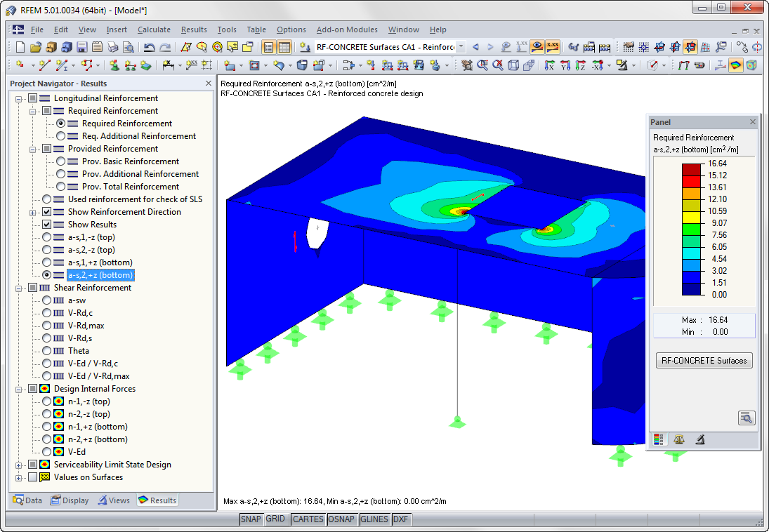Open the RF-CONCRETE Surfaces CA1 dropdown
Screen dimensions: 769x532
pos(461,47)
